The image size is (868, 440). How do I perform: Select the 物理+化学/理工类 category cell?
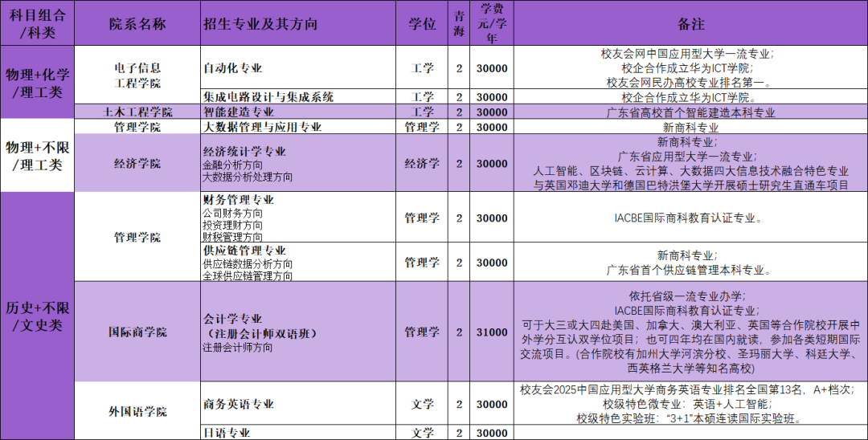37,82
